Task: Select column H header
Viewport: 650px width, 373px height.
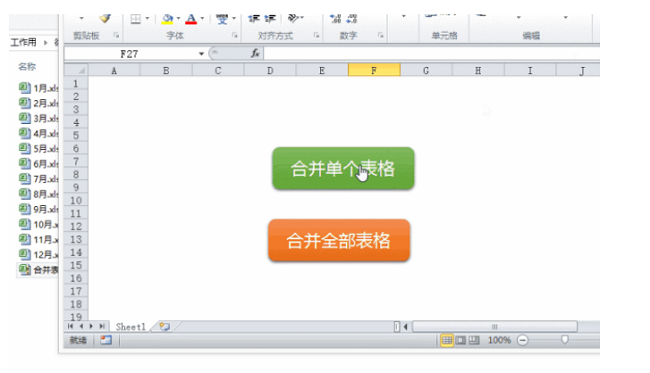Action: (478, 70)
